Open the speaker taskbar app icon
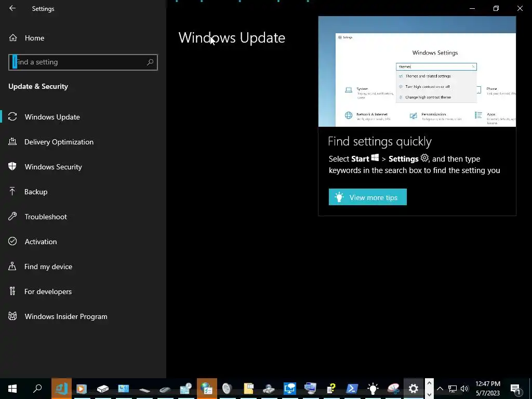The height and width of the screenshot is (399, 532). (227, 389)
